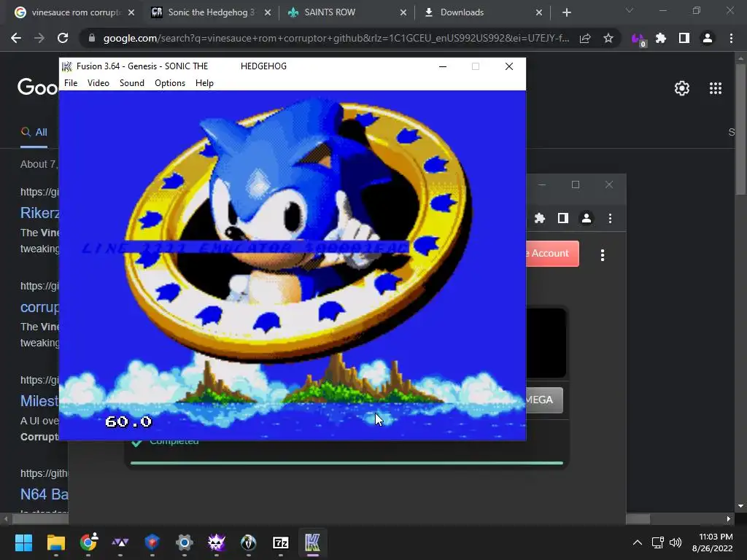Click the MEGA button in background window
This screenshot has height=560, width=747.
pos(544,400)
